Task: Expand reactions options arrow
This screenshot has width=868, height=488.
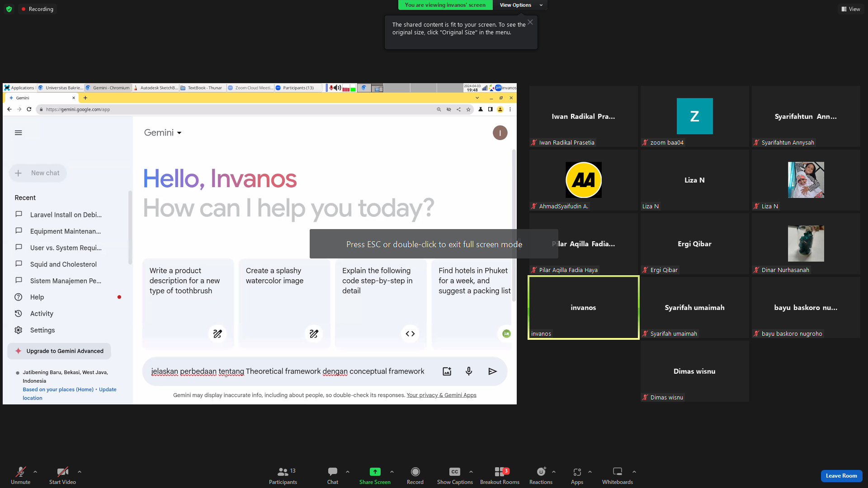Action: click(554, 472)
